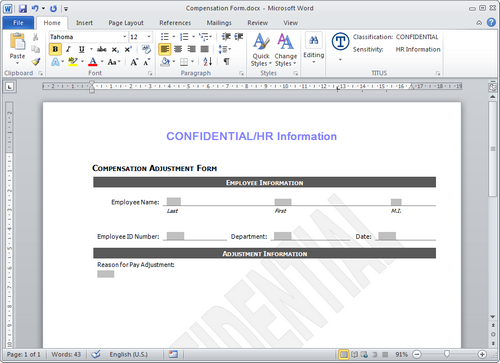The width and height of the screenshot is (500, 363).
Task: Toggle Superscript formatting
Action: (128, 49)
